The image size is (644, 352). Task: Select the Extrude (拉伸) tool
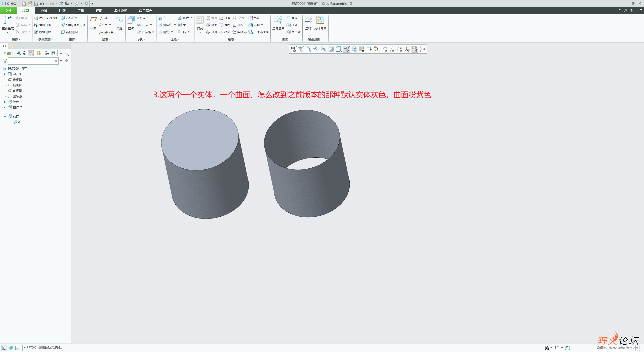[x=131, y=23]
